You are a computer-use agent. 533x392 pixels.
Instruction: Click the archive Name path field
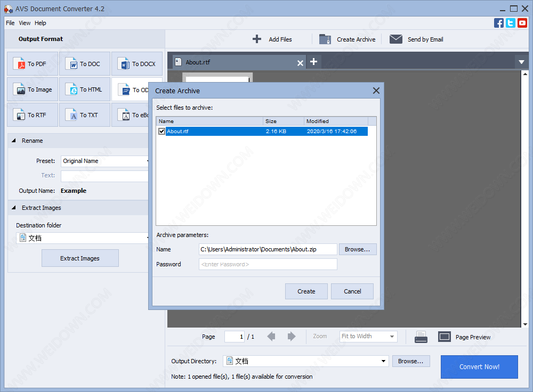(x=268, y=249)
